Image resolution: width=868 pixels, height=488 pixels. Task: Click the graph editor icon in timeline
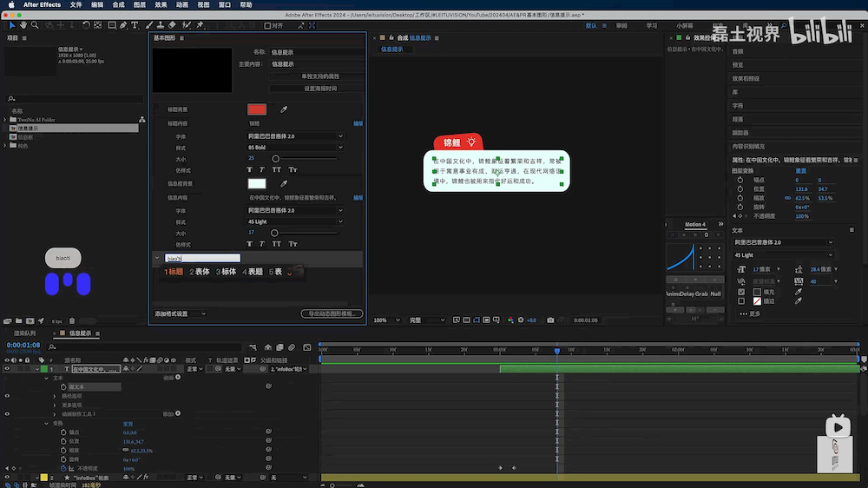point(307,347)
